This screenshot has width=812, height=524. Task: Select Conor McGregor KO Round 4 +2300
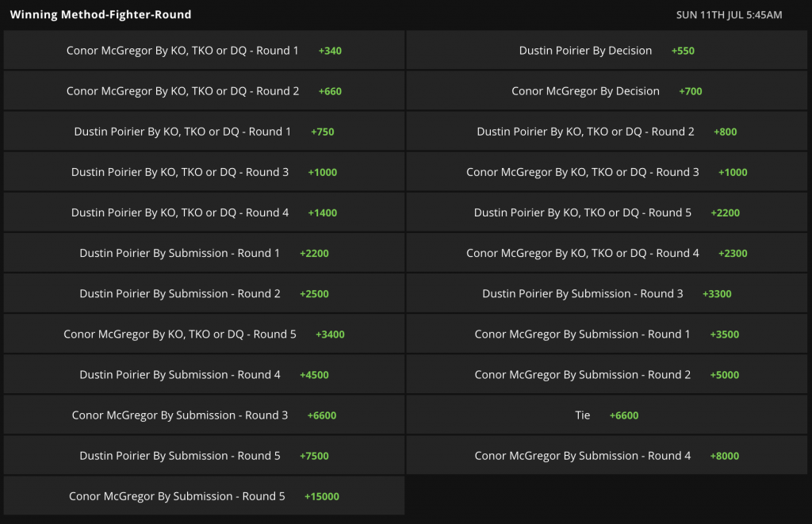click(607, 254)
